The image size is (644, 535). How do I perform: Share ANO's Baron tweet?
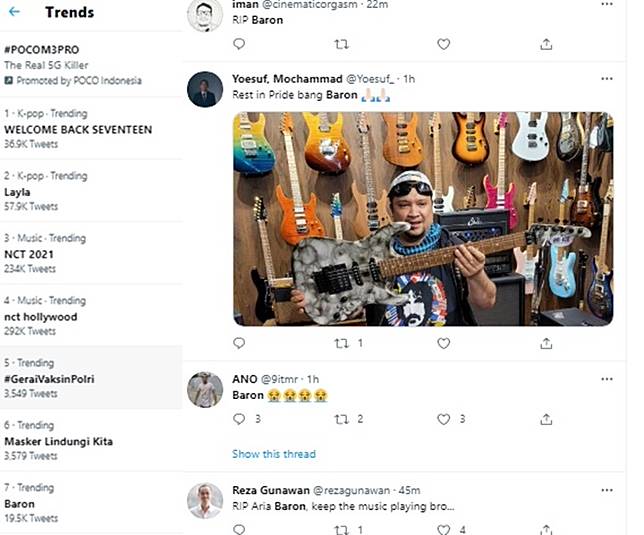pos(546,420)
